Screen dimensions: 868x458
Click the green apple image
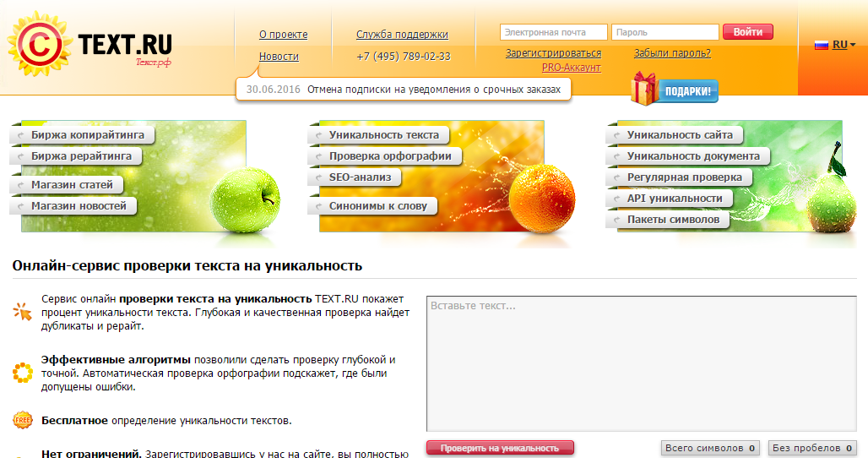[243, 198]
